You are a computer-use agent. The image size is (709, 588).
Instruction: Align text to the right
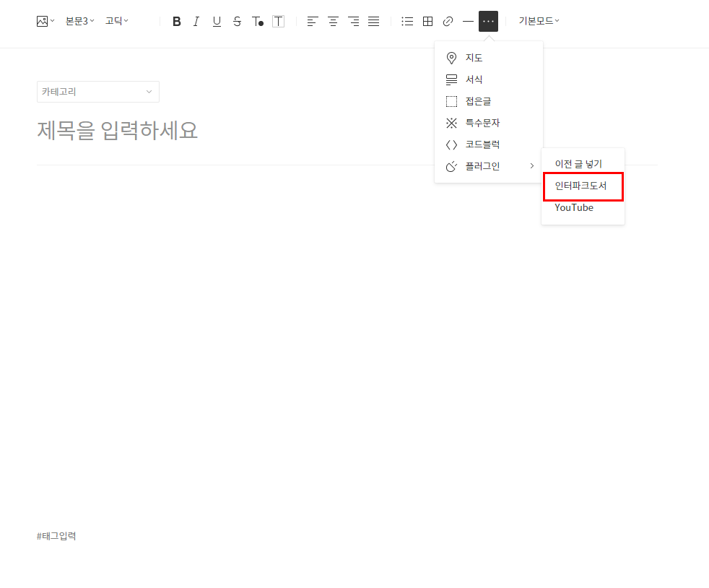pos(353,21)
